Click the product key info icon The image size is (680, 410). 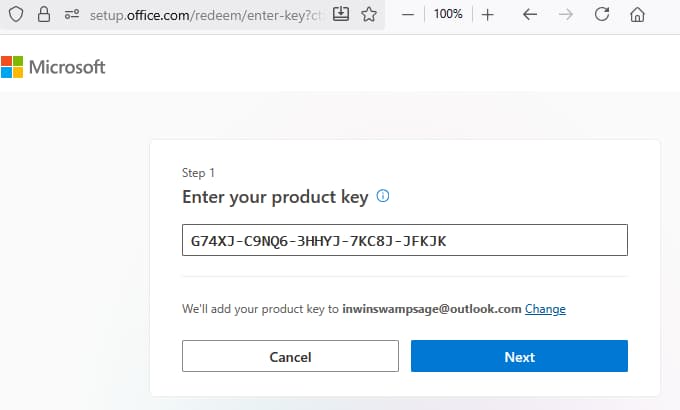(x=382, y=196)
